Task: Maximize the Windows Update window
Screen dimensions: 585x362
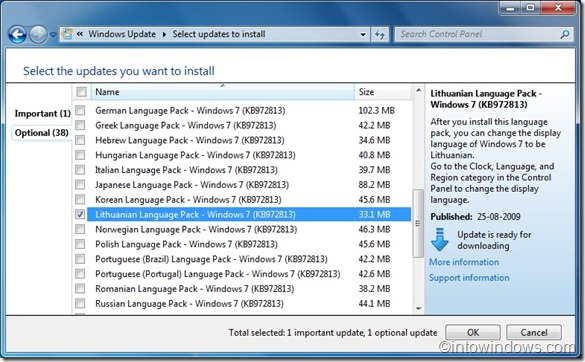Action: click(x=530, y=8)
